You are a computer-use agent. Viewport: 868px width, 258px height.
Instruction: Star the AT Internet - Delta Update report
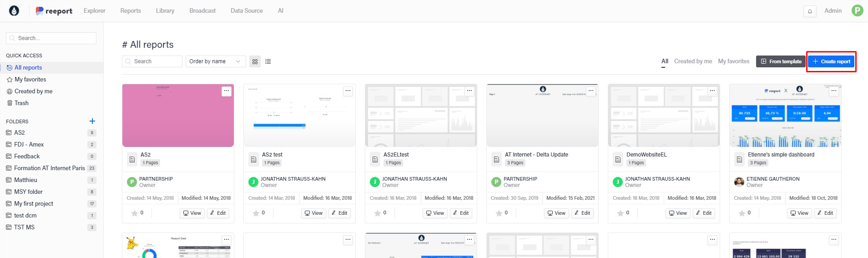pos(499,213)
